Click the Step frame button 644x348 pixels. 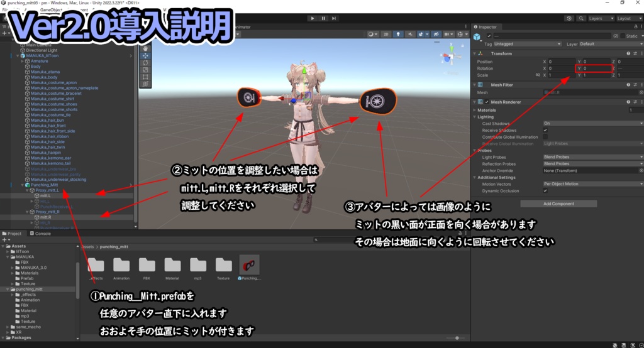334,18
